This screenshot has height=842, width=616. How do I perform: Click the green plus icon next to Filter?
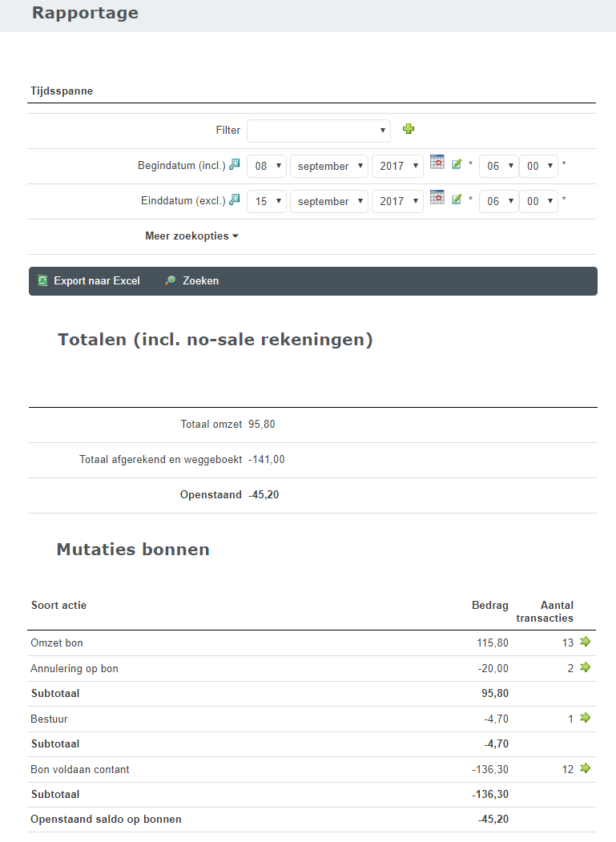click(x=409, y=129)
